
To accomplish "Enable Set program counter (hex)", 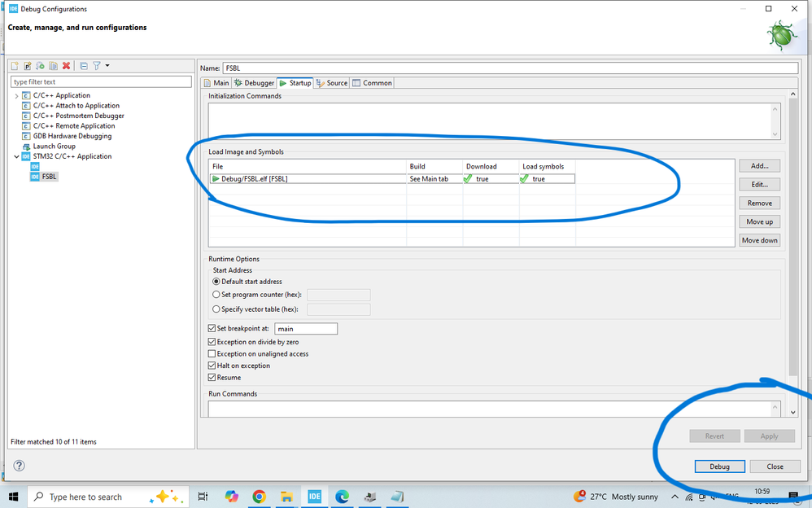I will (x=216, y=294).
